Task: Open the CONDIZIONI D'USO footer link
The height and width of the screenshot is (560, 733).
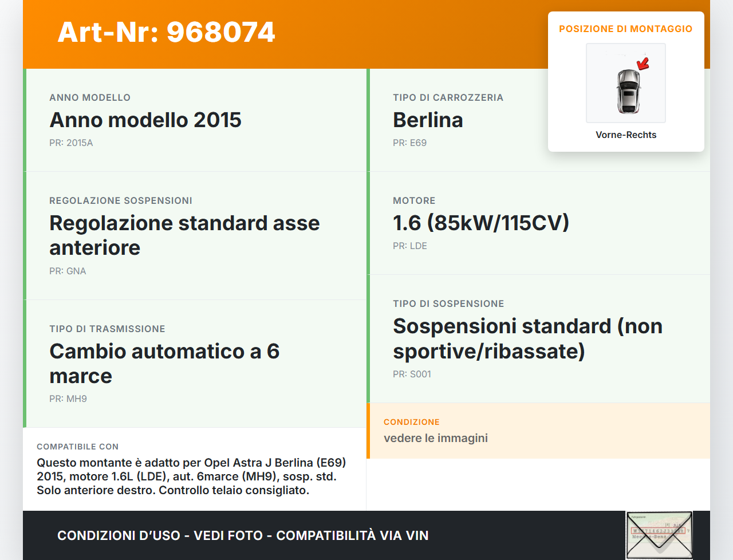Action: [x=119, y=535]
